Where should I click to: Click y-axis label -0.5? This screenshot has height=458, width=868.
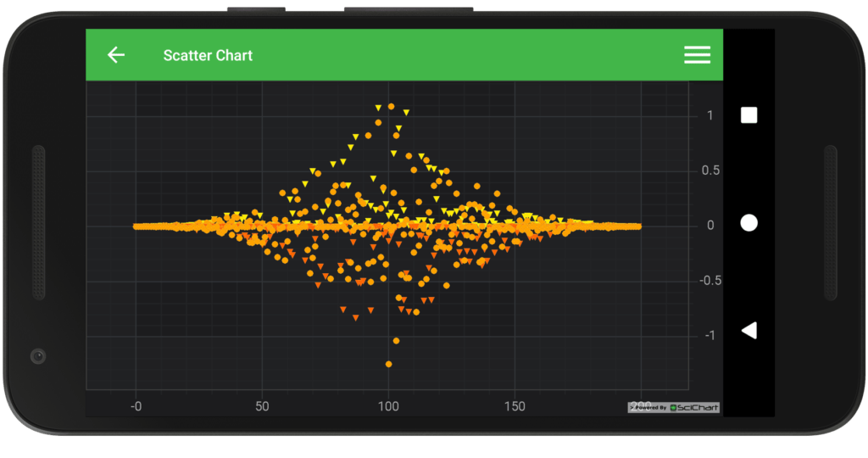710,281
